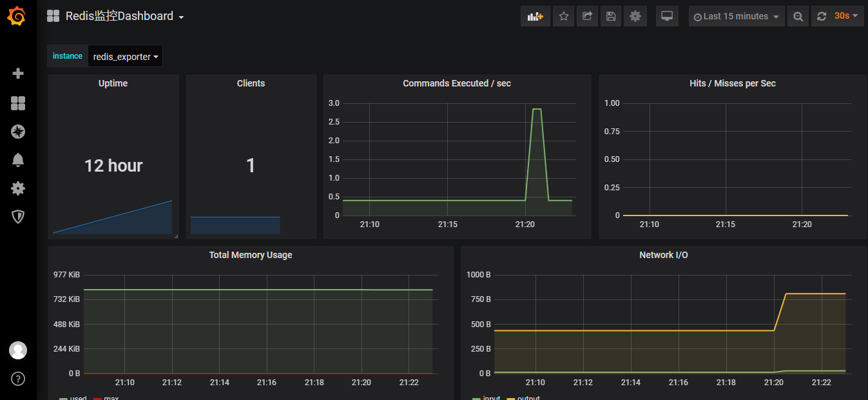The image size is (868, 400).
Task: Open Server Admin shield icon
Action: click(x=18, y=217)
